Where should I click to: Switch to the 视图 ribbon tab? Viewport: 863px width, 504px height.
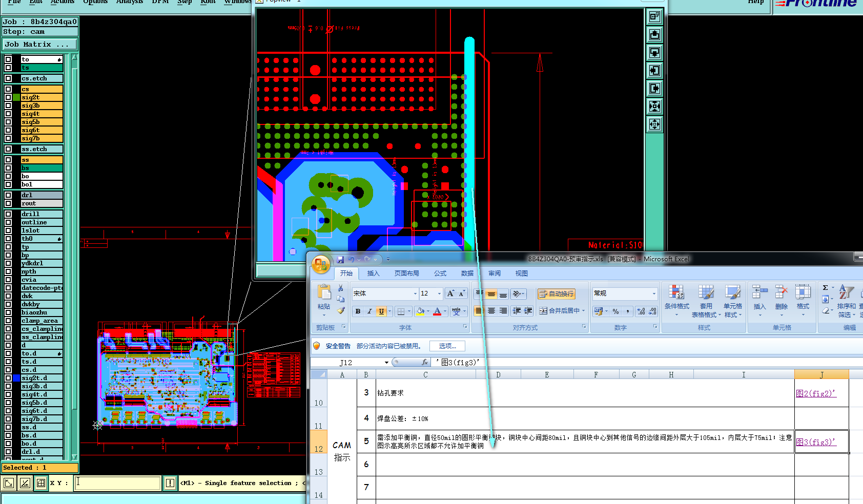click(x=522, y=274)
